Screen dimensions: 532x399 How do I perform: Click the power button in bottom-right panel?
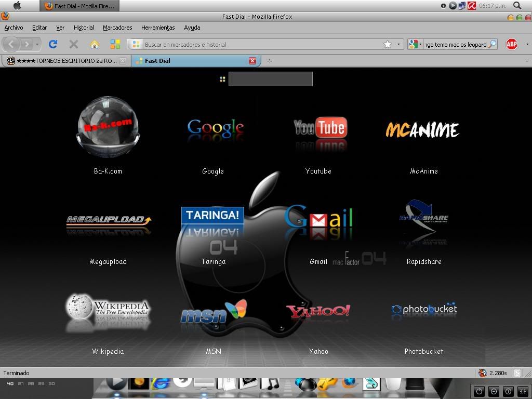tap(479, 391)
